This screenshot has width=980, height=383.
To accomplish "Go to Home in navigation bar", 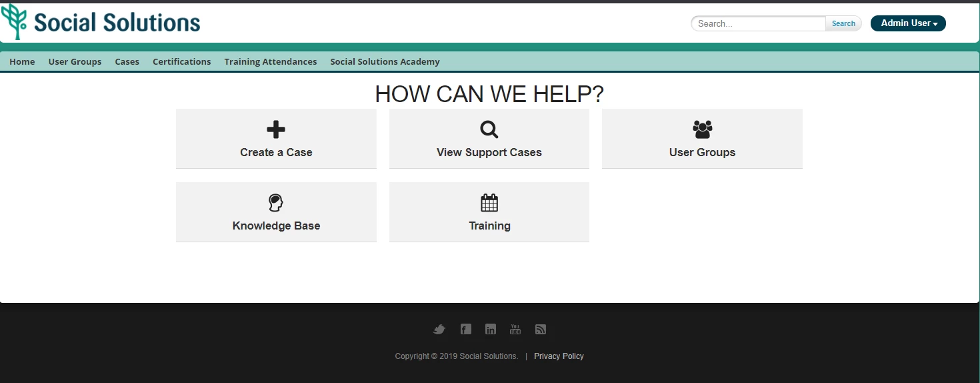I will (22, 61).
